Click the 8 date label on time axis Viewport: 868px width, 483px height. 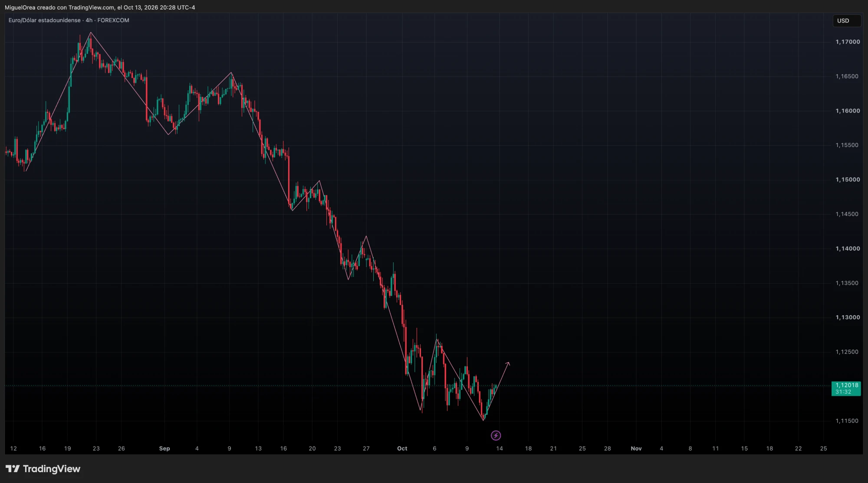pyautogui.click(x=690, y=448)
